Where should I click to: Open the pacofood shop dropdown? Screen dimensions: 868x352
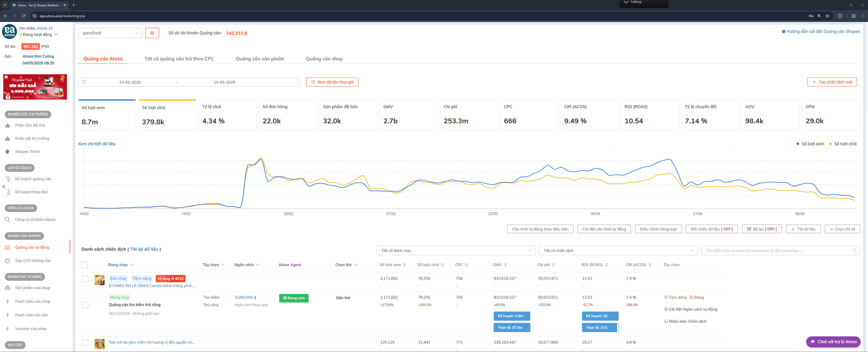pos(110,33)
